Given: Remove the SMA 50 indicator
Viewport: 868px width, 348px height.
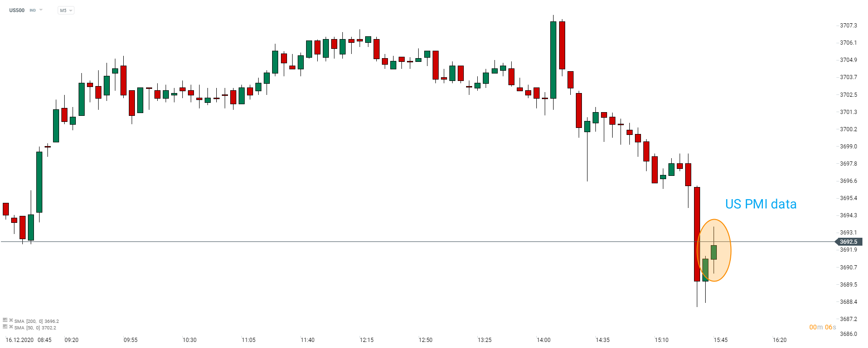Looking at the screenshot, I should (x=11, y=327).
